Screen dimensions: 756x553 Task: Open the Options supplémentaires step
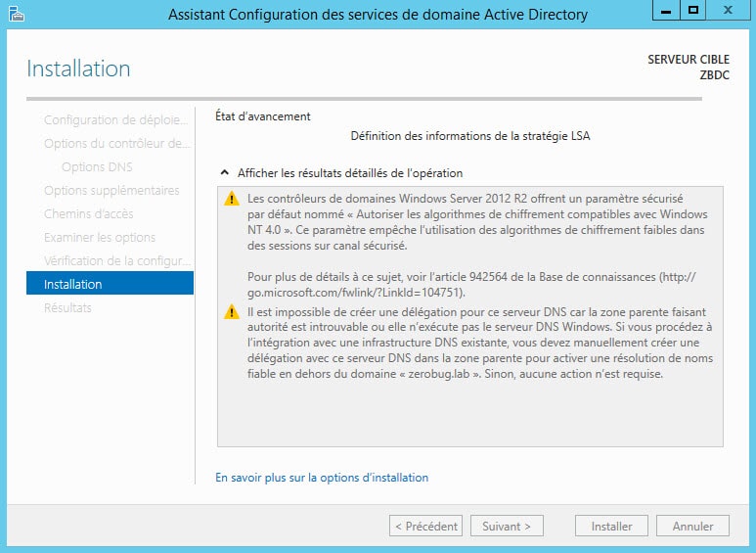click(x=110, y=190)
